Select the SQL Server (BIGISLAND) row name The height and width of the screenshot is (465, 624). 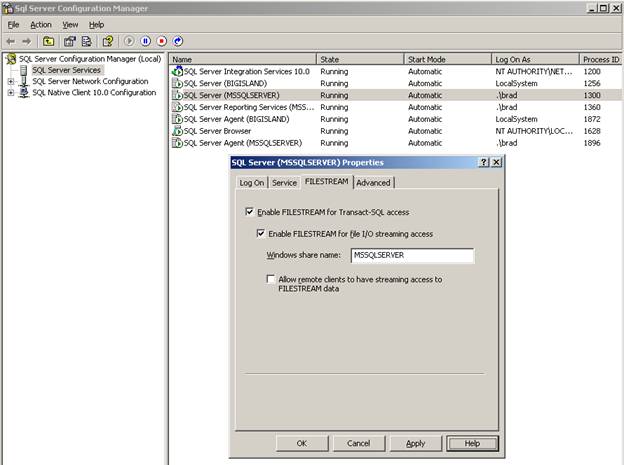pos(225,83)
